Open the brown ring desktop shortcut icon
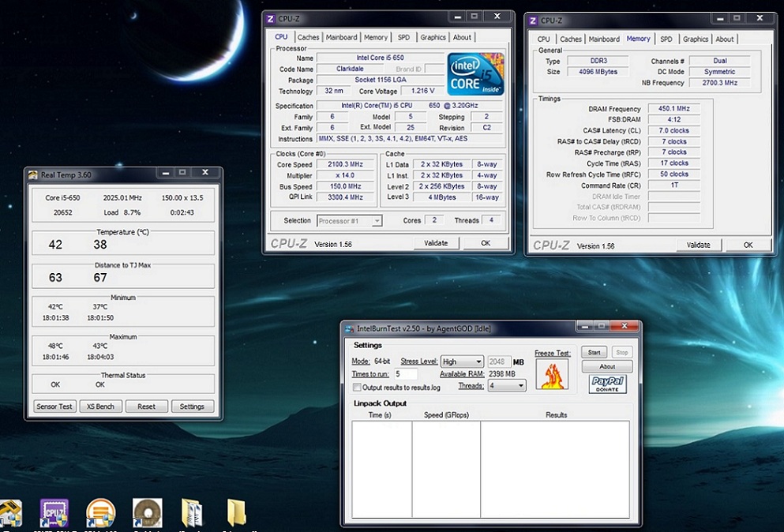 (147, 513)
